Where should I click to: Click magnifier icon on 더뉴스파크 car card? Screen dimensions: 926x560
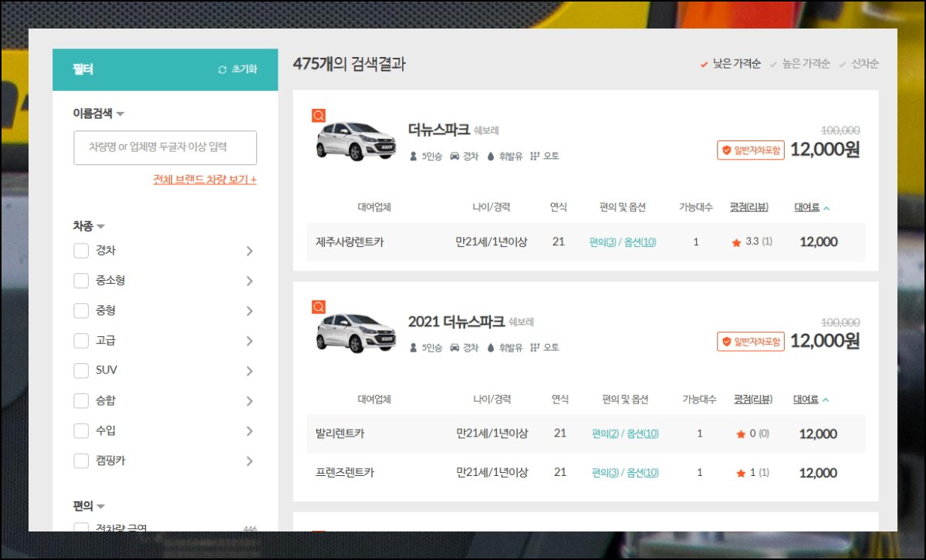coord(319,116)
